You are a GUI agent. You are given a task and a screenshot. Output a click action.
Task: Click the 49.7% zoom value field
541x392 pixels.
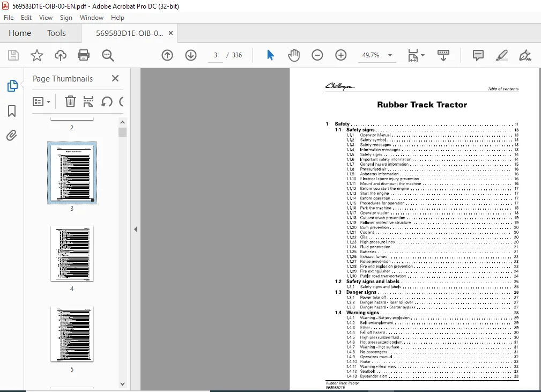click(x=371, y=55)
